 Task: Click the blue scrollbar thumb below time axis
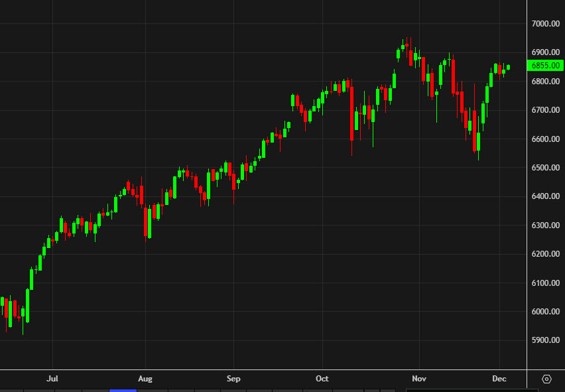pyautogui.click(x=122, y=391)
